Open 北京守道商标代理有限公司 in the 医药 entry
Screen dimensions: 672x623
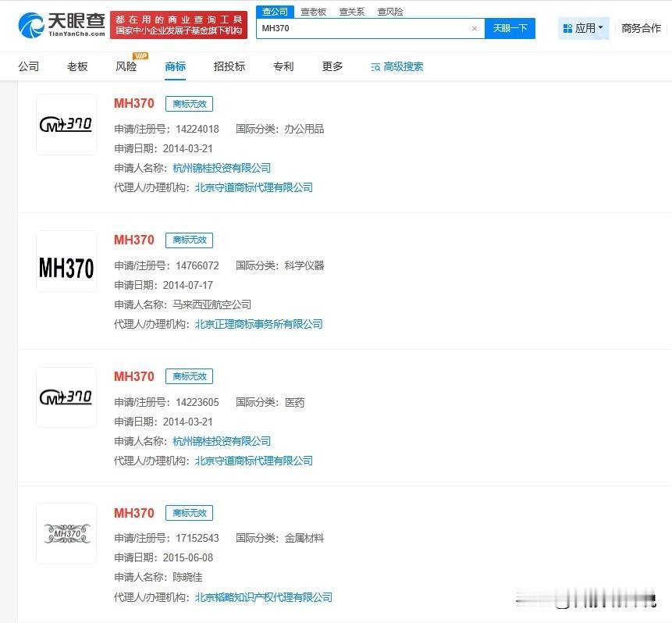[254, 461]
